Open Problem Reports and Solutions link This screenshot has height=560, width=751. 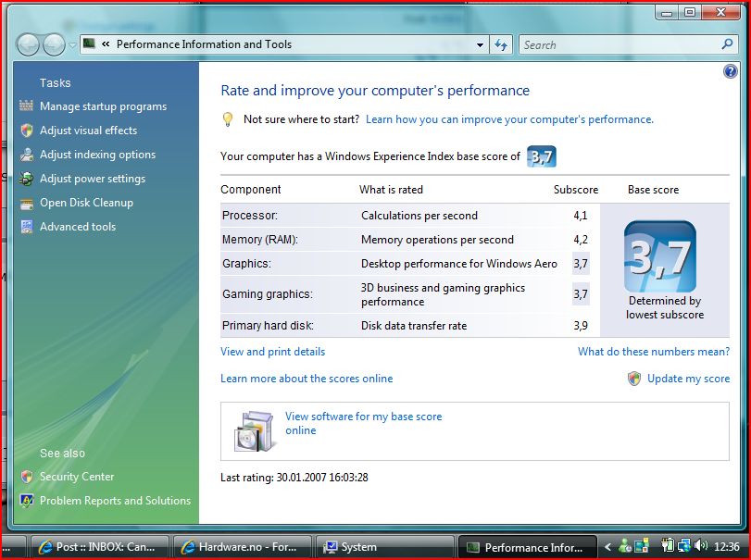(x=115, y=501)
